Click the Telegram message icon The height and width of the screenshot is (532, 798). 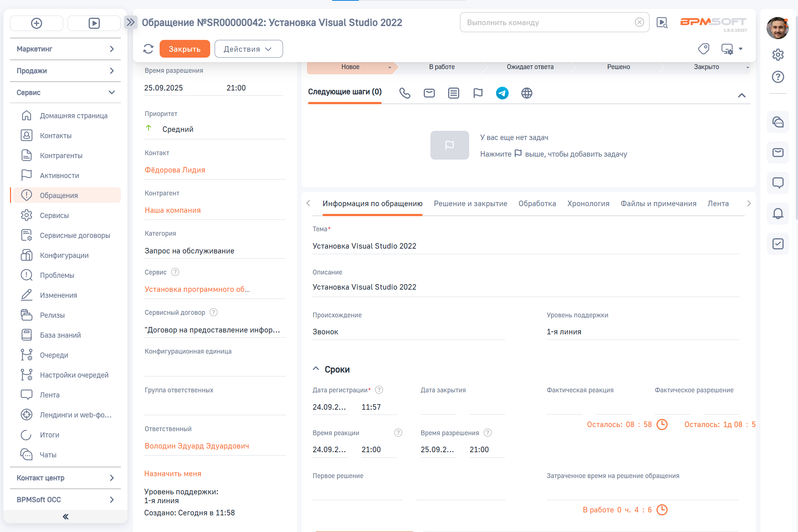point(502,93)
